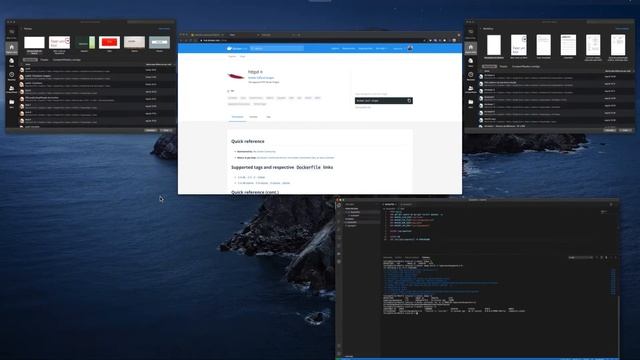The width and height of the screenshot is (640, 360).
Task: Open the folder icon in PowerPoint sidebar
Action: click(11, 103)
